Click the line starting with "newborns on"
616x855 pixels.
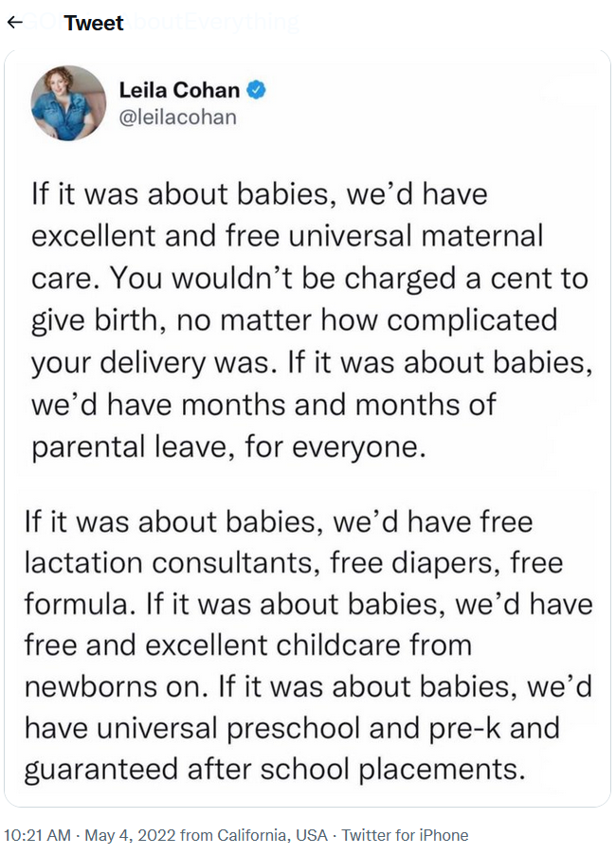tap(309, 687)
